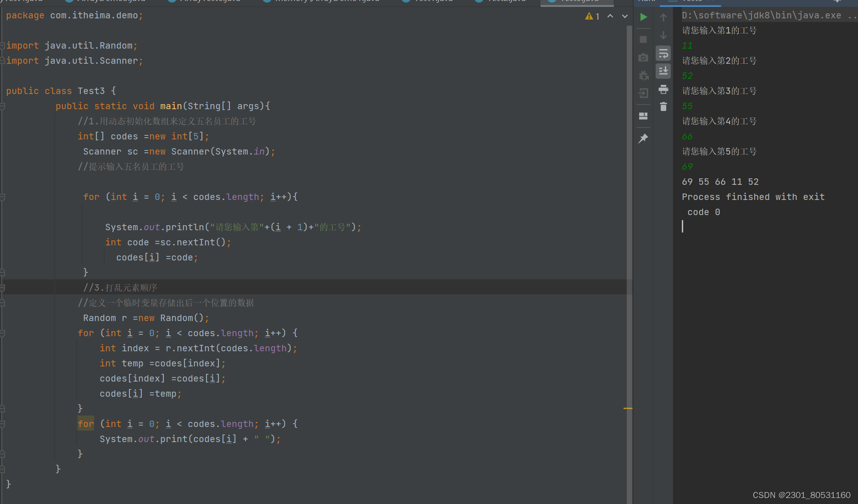Collapse the import statements fold marker
Viewport: 858px width, 504px height.
point(3,45)
